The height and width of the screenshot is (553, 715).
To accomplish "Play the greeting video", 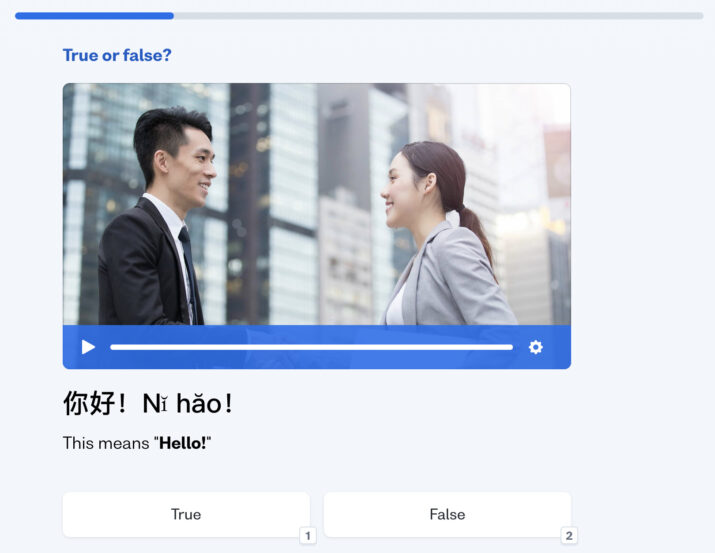I will point(88,347).
